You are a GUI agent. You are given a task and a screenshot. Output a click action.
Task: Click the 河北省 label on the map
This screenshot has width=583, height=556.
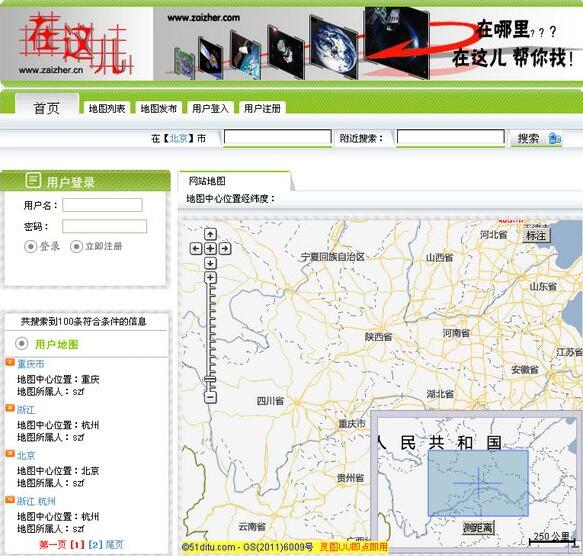(x=493, y=234)
